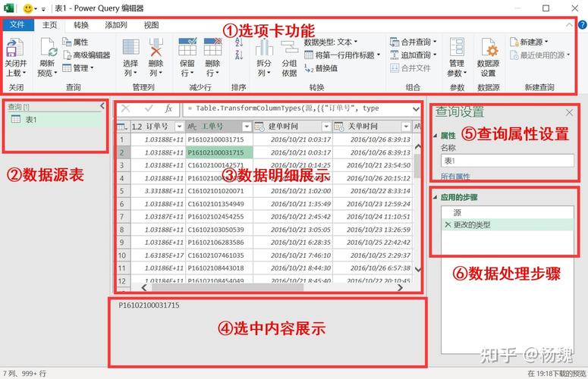Image resolution: width=588 pixels, height=379 pixels.
Task: Confirm formula with the checkmark icon
Action: click(x=149, y=108)
